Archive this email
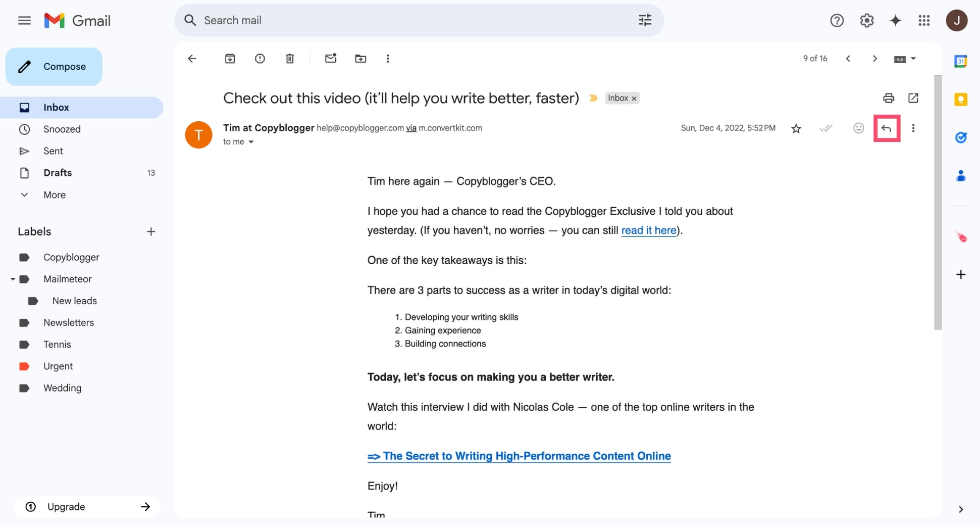980x527 pixels. [230, 59]
